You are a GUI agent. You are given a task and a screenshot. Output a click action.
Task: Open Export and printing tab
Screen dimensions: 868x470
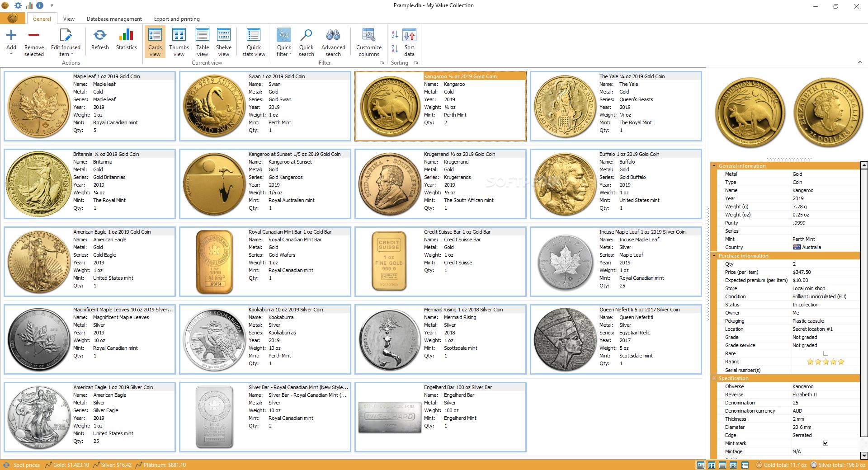[177, 19]
